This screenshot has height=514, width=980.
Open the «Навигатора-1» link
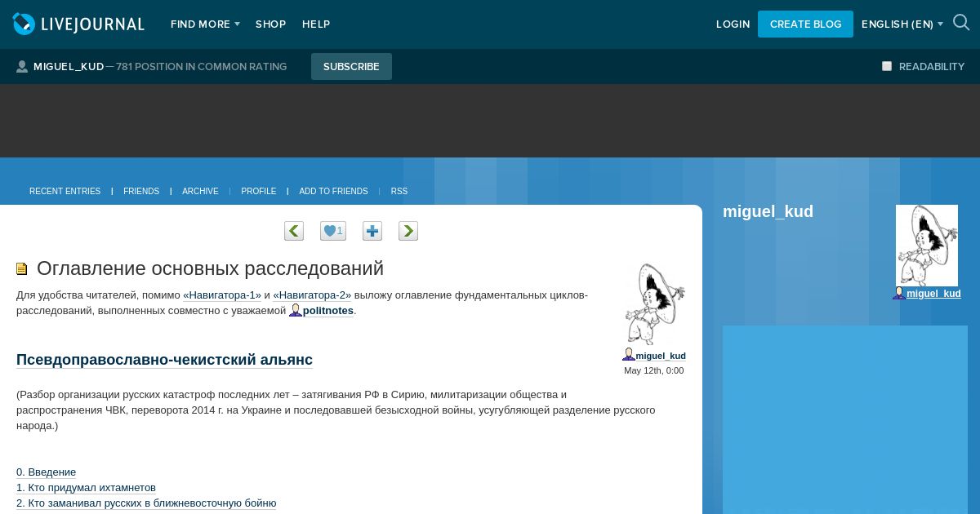222,295
